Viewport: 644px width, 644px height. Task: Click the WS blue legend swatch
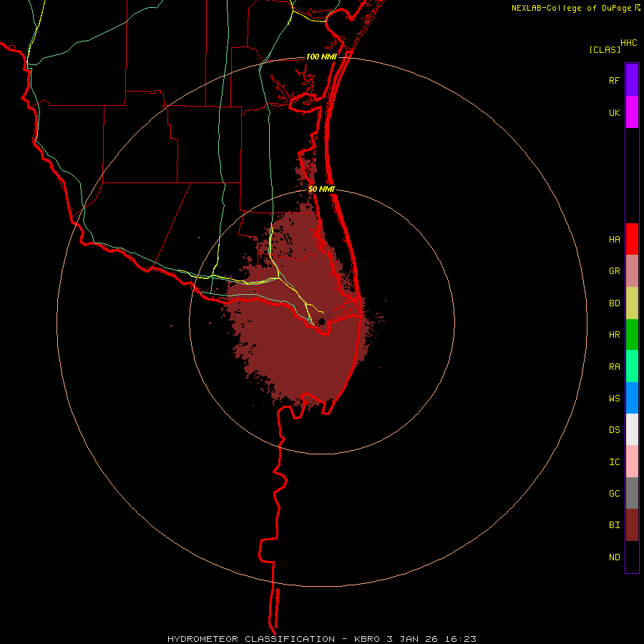632,398
